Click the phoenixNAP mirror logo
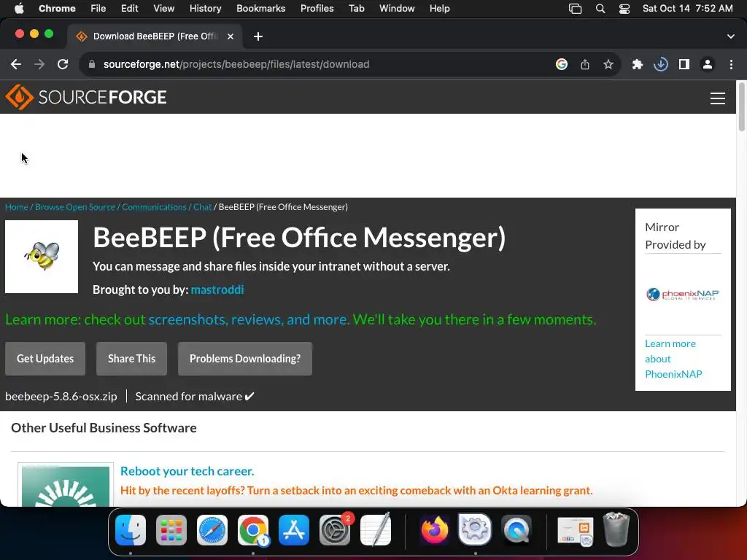The height and width of the screenshot is (560, 747). click(x=683, y=295)
